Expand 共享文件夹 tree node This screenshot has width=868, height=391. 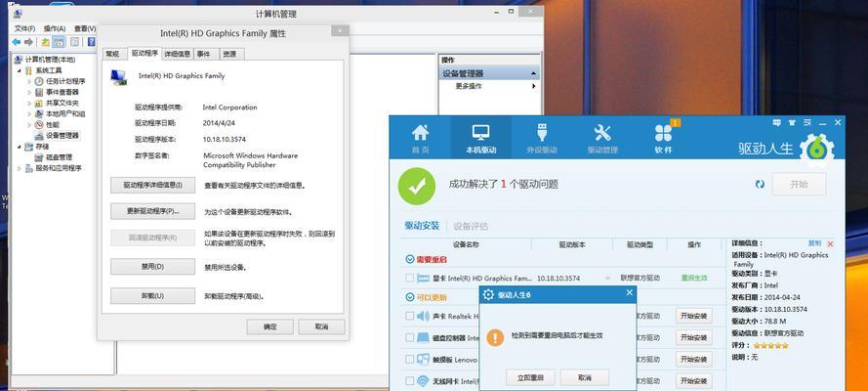click(x=30, y=103)
